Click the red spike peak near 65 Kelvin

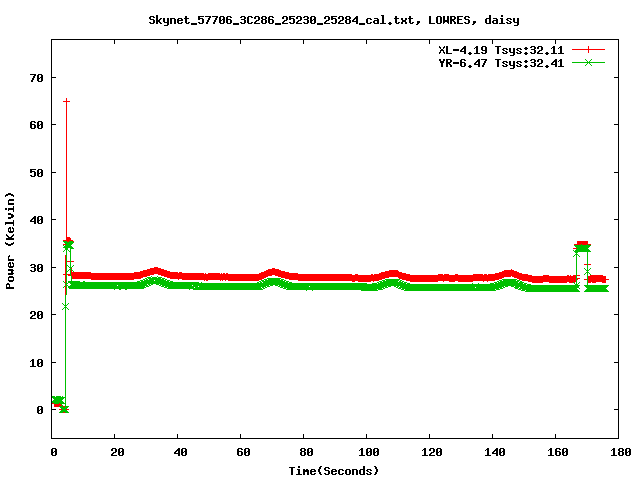[x=66, y=101]
